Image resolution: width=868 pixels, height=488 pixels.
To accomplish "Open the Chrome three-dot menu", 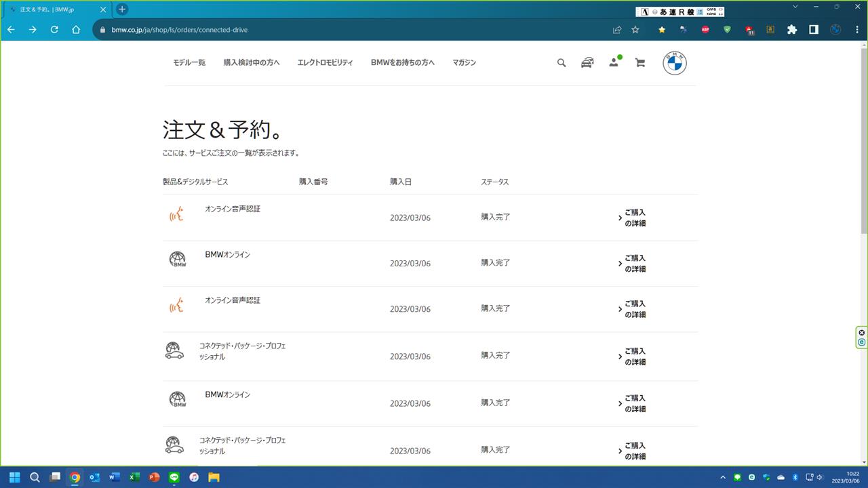I will tap(857, 30).
